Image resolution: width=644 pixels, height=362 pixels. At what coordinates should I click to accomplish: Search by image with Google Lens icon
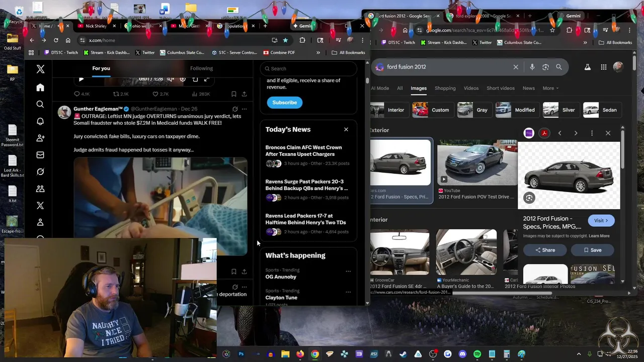[545, 67]
